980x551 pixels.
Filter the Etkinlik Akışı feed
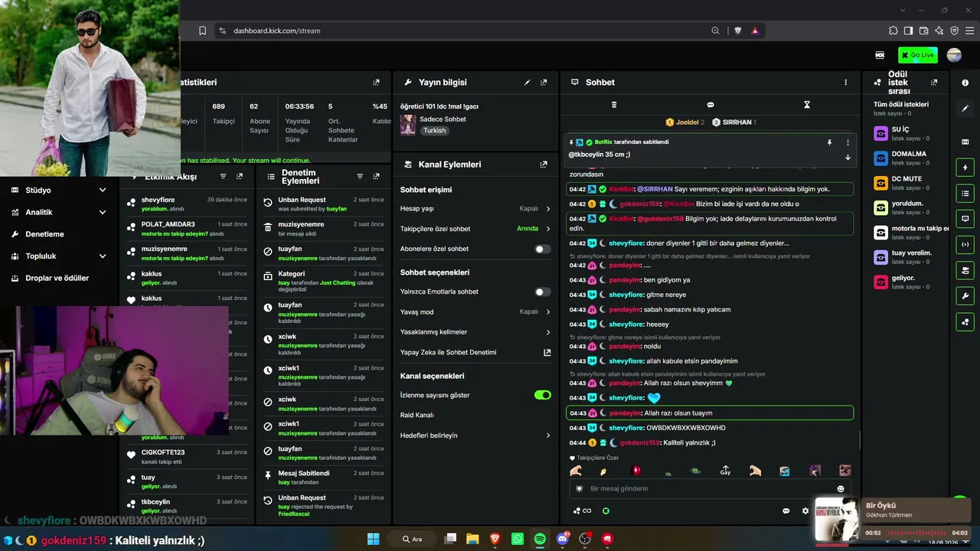224,176
